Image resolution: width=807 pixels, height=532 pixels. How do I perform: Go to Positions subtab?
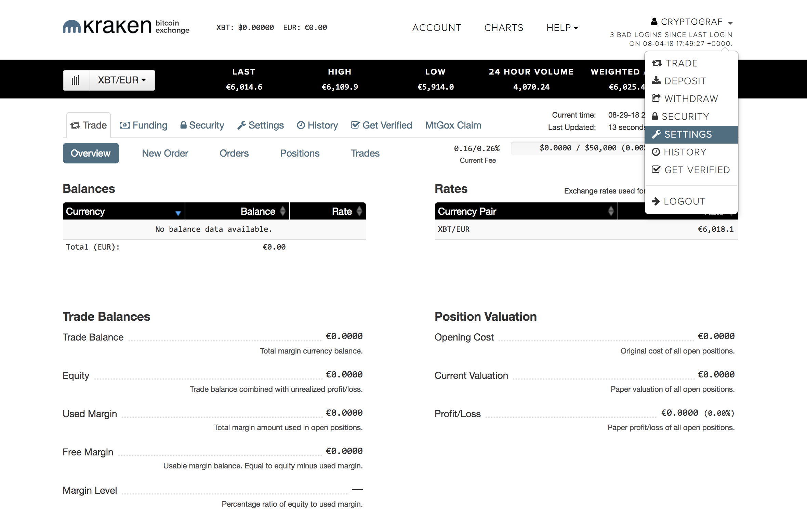(300, 153)
